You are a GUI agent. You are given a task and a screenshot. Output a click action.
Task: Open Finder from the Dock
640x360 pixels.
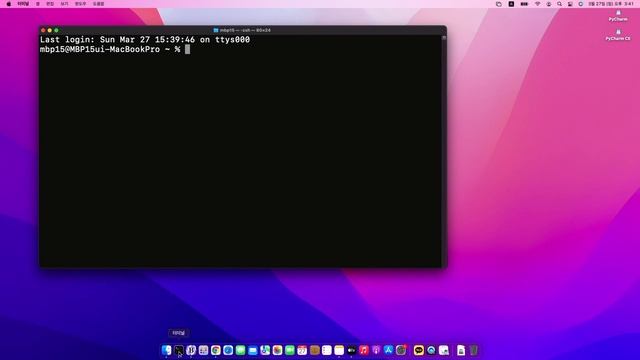pyautogui.click(x=167, y=350)
